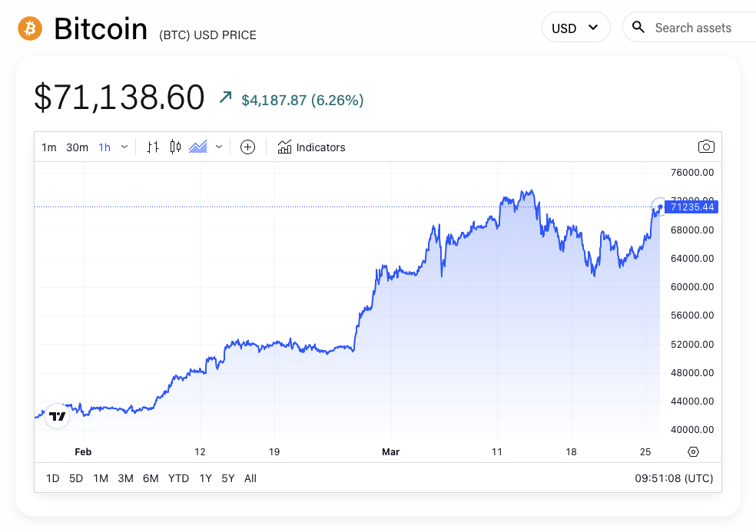This screenshot has width=756, height=532.
Task: Open chart settings via the gear icon
Action: [693, 452]
